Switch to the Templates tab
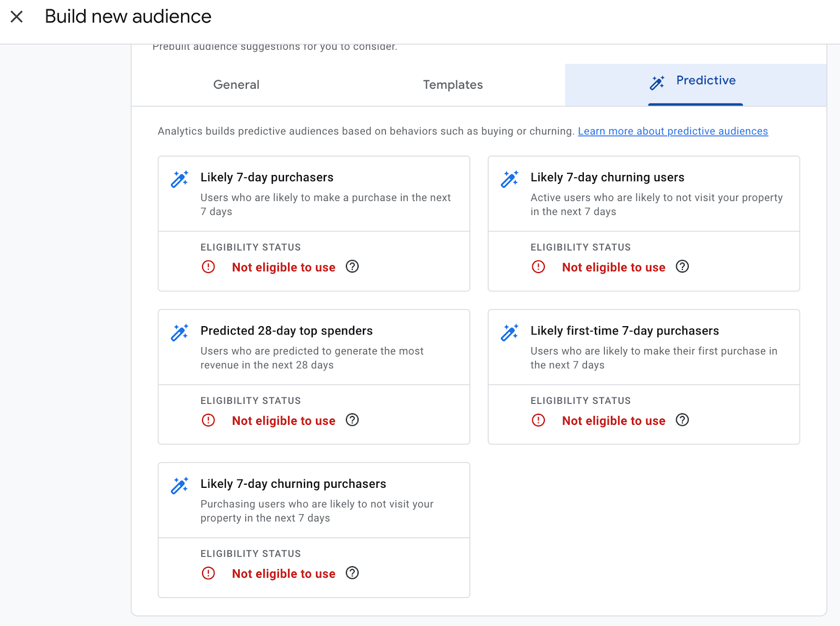This screenshot has width=840, height=626. coord(453,85)
